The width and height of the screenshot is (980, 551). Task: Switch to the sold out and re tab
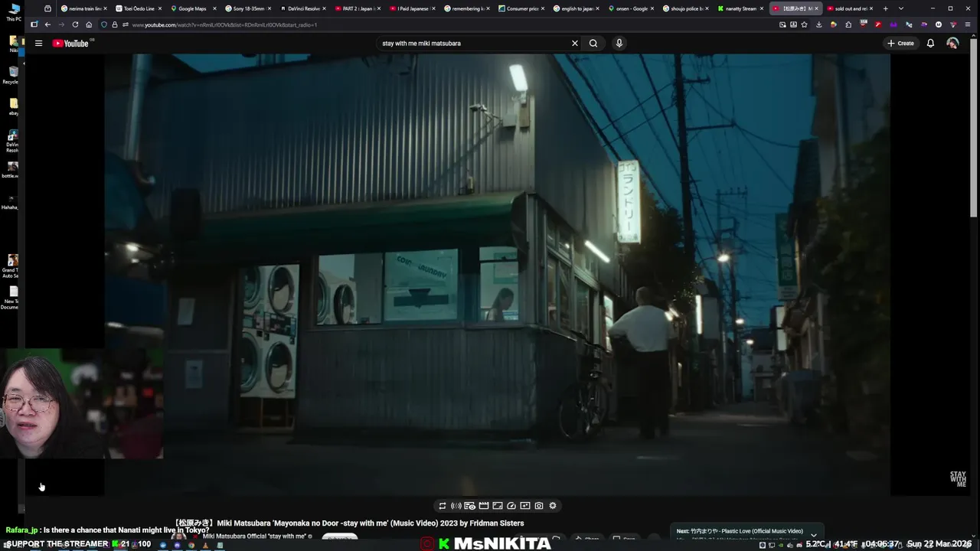click(848, 8)
